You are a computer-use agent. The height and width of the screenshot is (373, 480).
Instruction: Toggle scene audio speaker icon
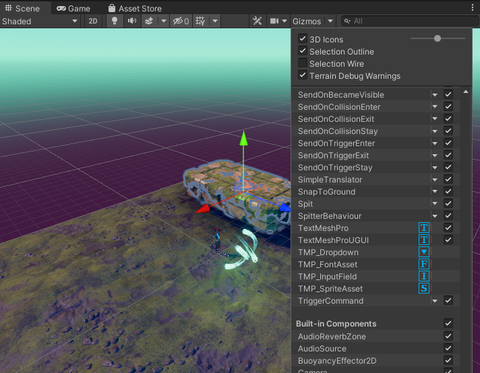click(x=132, y=21)
